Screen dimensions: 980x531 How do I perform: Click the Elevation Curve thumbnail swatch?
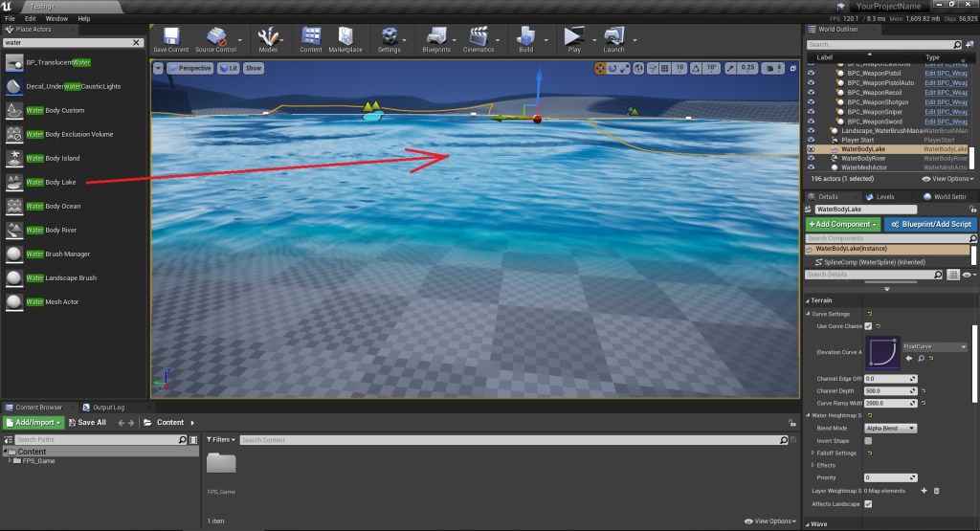(882, 351)
